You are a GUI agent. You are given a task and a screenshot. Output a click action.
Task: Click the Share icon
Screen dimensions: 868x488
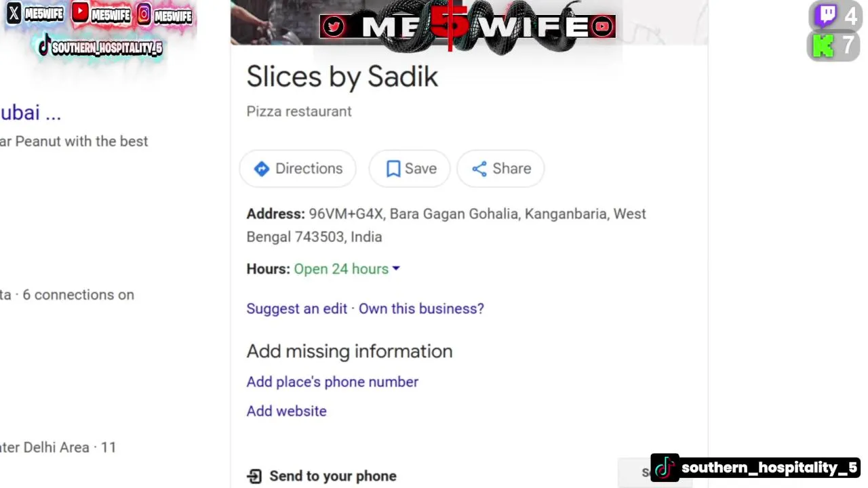[479, 169]
